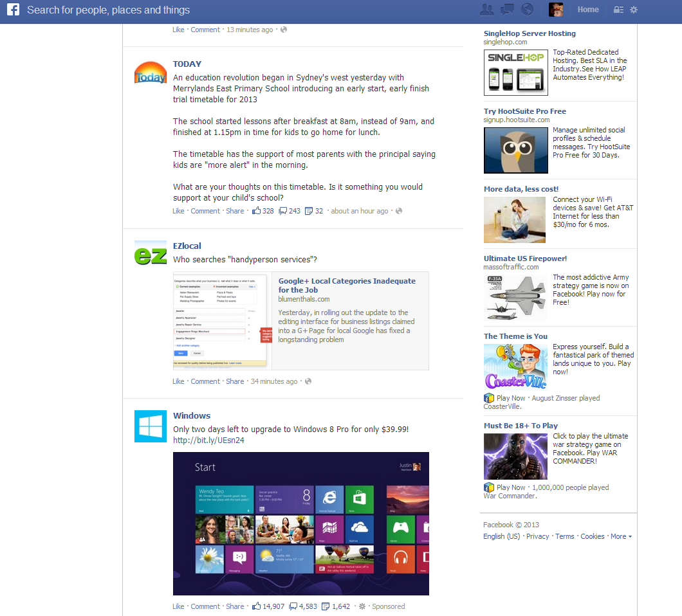Image resolution: width=682 pixels, height=616 pixels.
Task: Open the Cookies footer link
Action: click(593, 536)
